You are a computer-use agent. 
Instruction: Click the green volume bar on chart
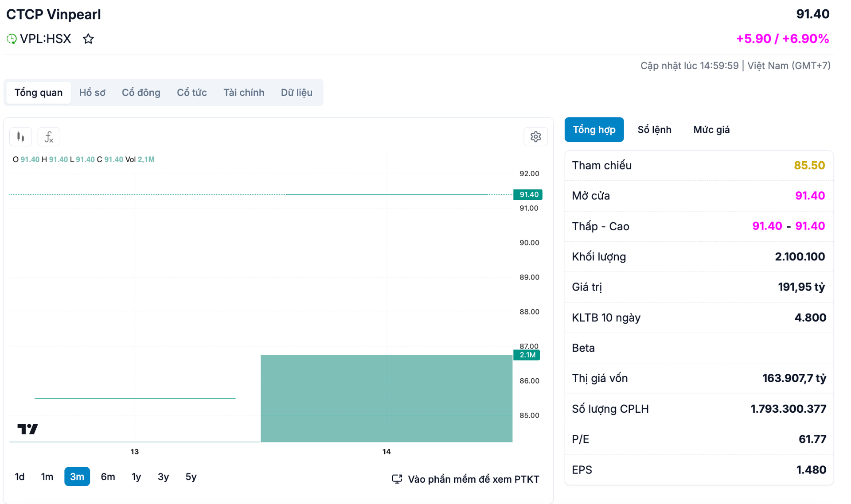386,398
